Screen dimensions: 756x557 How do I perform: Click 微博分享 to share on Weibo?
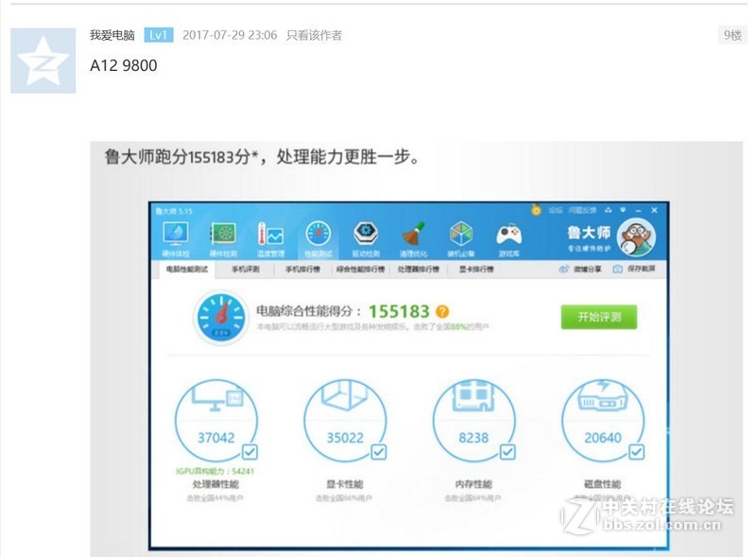click(x=580, y=269)
